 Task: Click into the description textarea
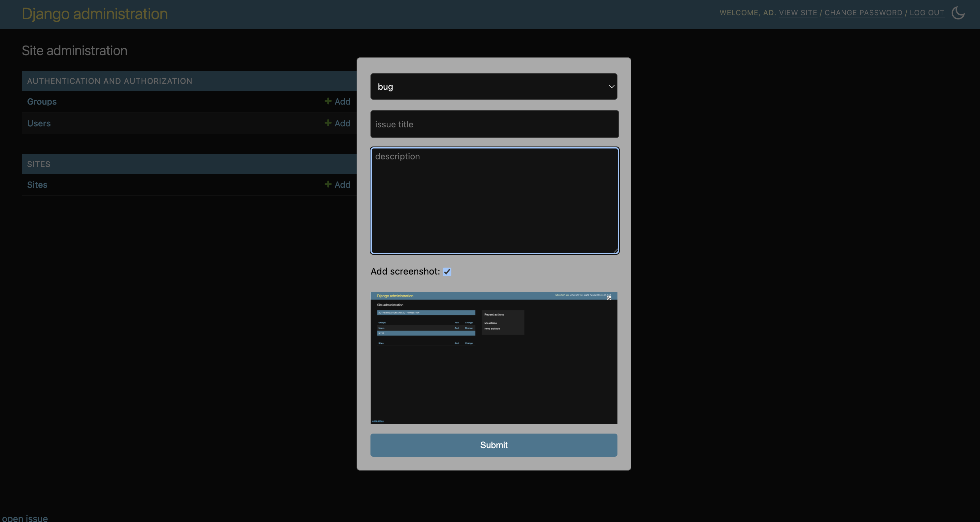pos(495,200)
